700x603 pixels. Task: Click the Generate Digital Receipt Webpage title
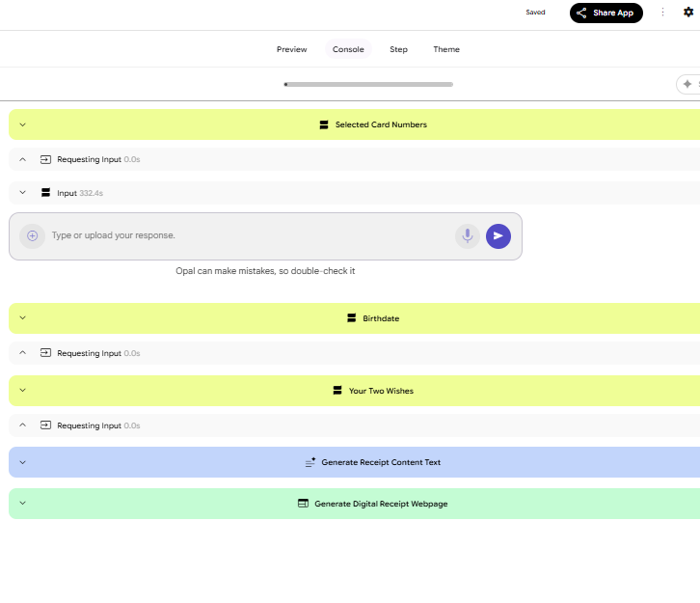click(x=381, y=504)
